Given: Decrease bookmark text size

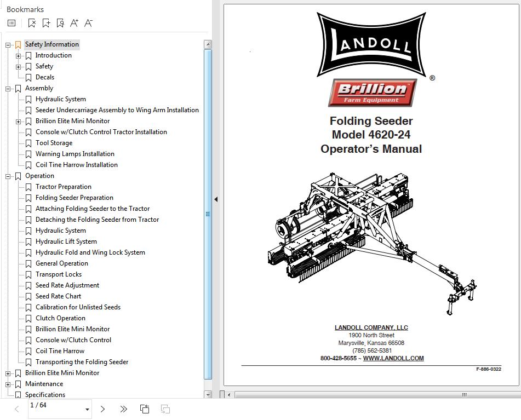Looking at the screenshot, I should (x=88, y=23).
